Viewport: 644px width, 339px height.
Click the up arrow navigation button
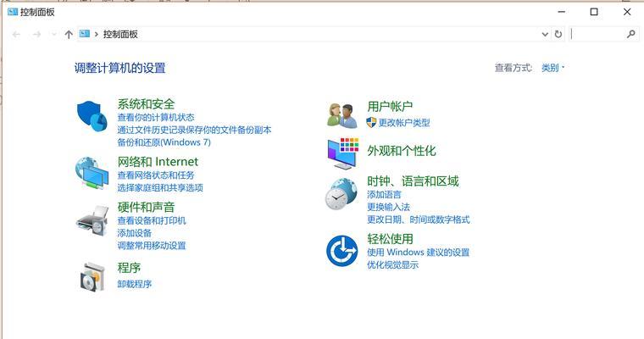[69, 35]
